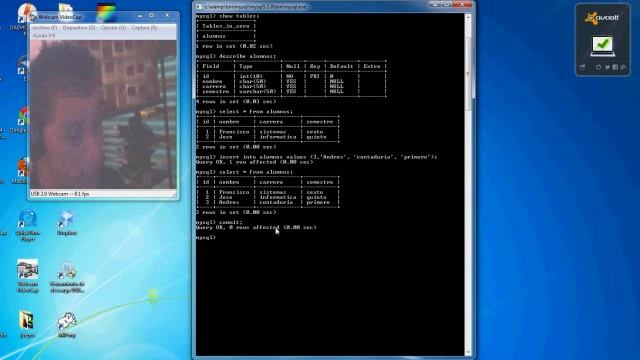Click the USB 2.0 Webcam status bar text

click(60, 194)
